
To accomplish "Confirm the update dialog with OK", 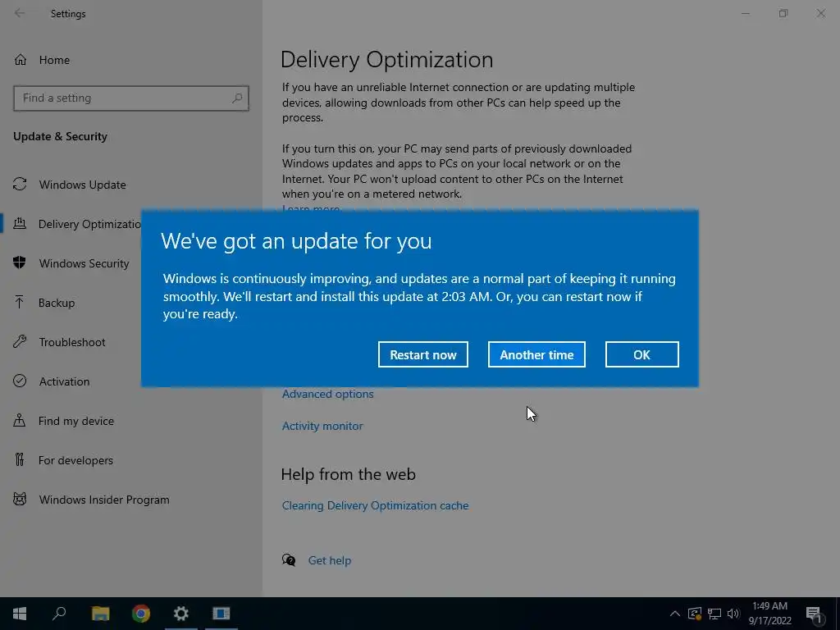I will [x=641, y=354].
